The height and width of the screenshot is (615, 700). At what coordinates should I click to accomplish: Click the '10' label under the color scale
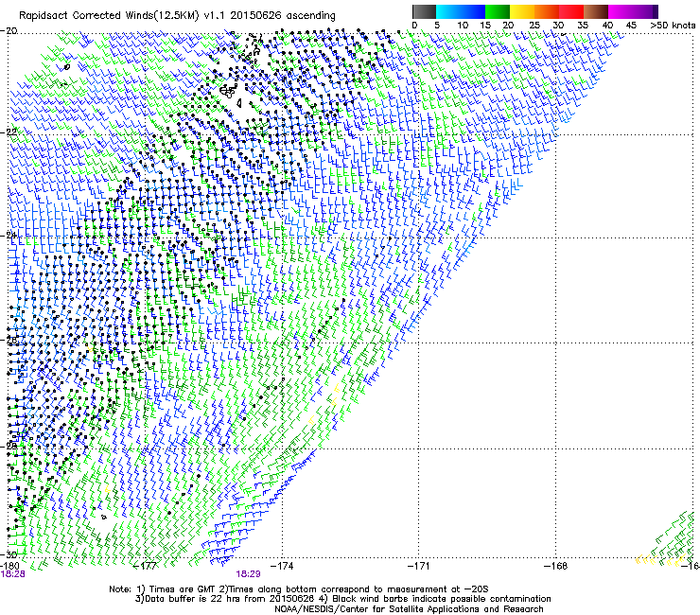[x=463, y=26]
